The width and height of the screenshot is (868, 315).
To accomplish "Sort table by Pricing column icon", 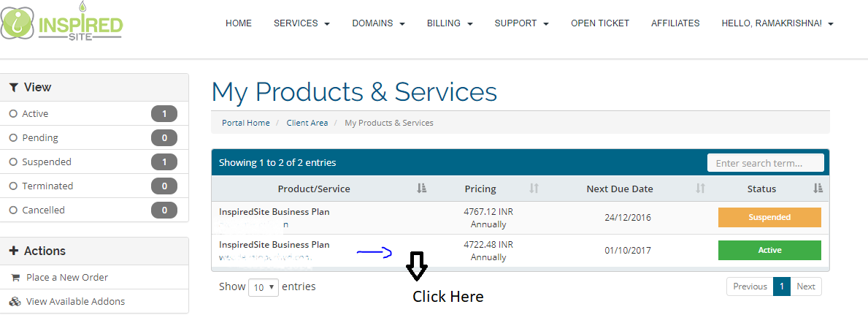I will tap(534, 189).
